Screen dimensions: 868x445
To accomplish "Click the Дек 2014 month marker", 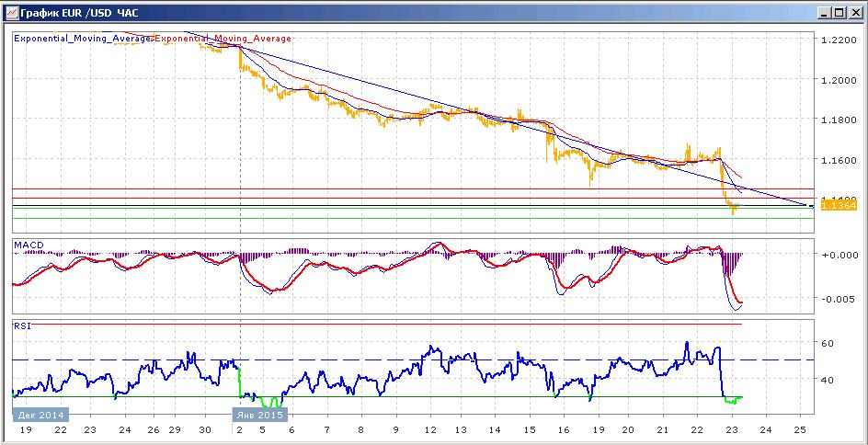I will tap(41, 415).
